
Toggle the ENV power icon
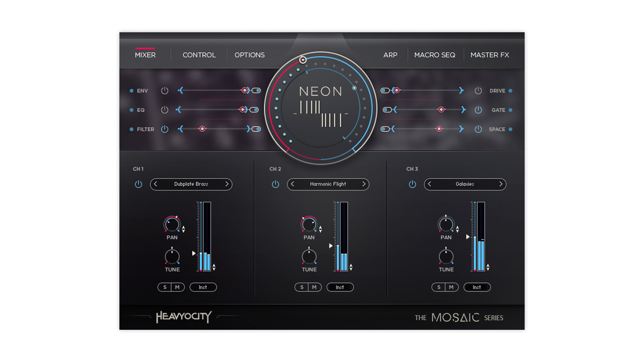point(164,90)
